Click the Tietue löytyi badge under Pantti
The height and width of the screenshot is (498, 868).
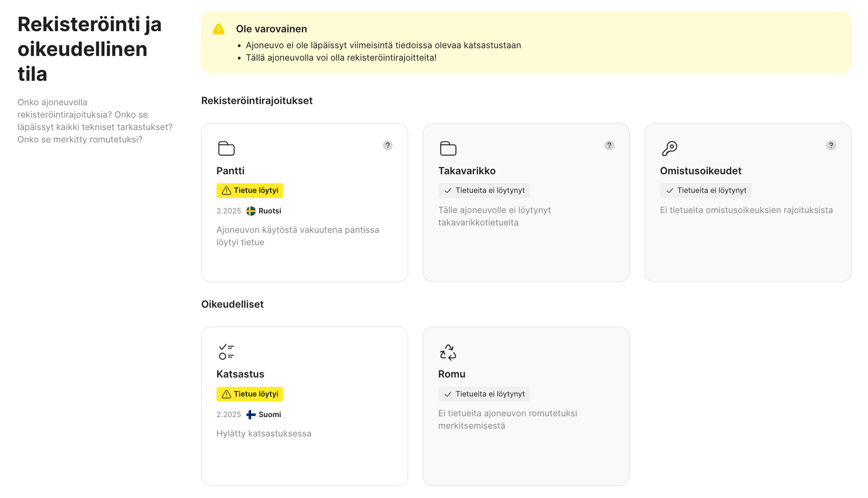click(x=250, y=191)
